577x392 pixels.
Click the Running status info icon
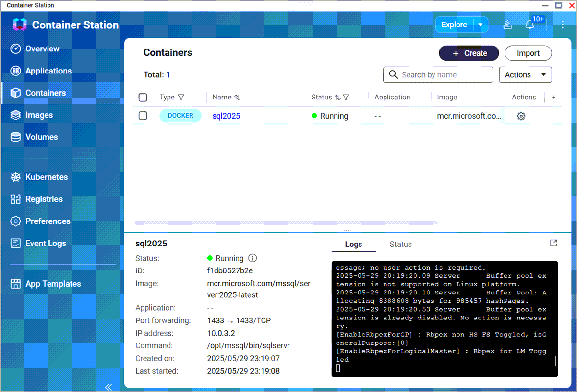click(252, 258)
